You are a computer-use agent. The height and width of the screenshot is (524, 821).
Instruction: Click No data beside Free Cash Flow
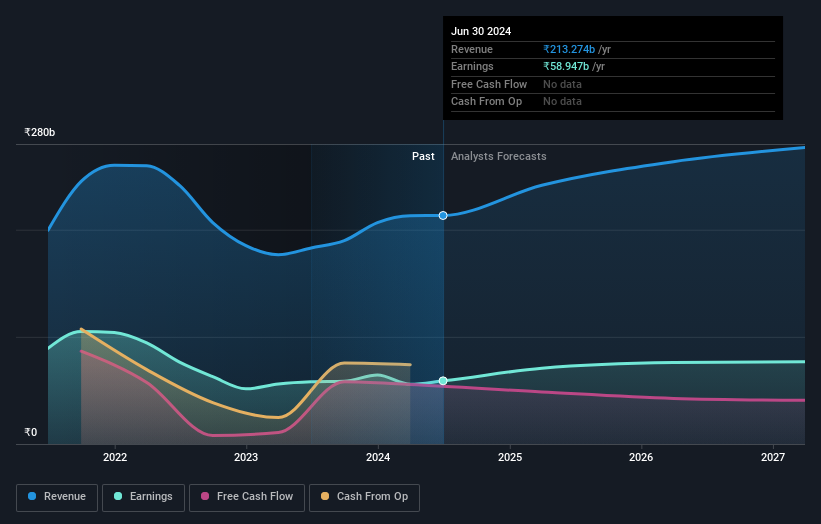point(562,84)
